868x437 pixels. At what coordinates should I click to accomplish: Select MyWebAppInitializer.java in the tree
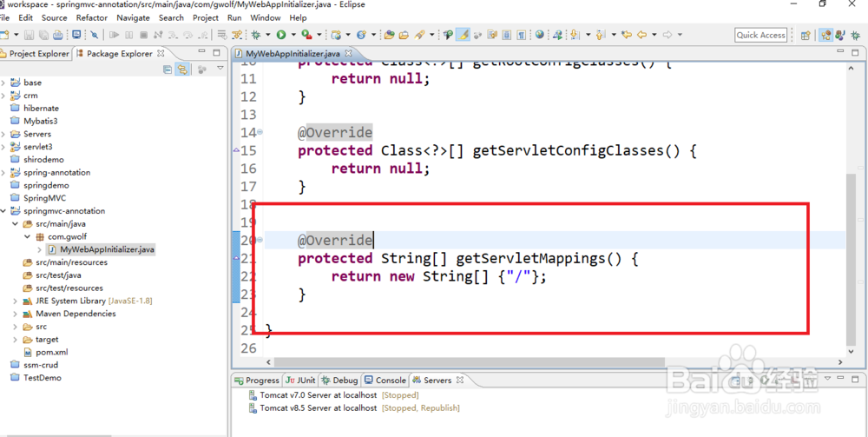point(102,249)
